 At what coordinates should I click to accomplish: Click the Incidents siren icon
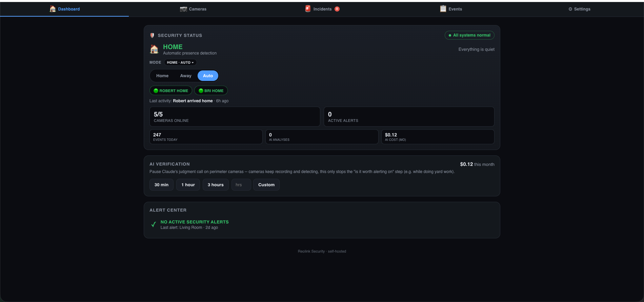tap(308, 9)
